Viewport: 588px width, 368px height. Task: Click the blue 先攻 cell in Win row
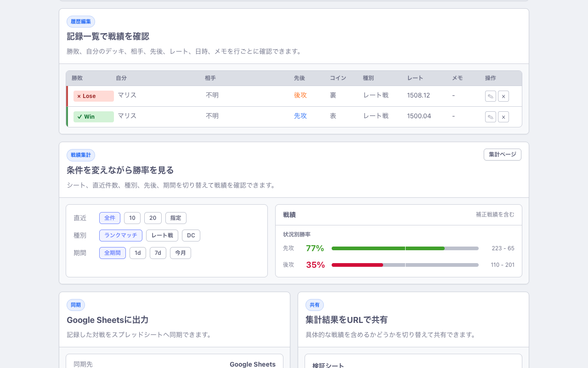(x=300, y=116)
